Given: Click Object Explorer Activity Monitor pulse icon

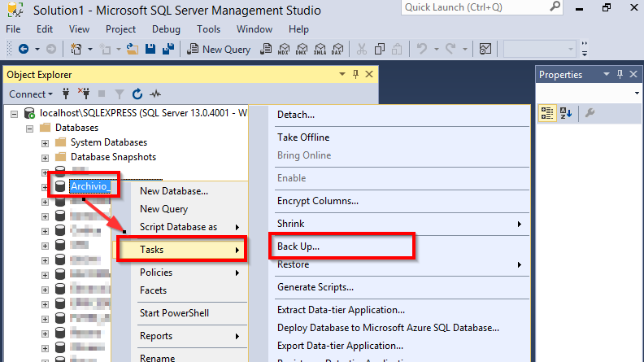Looking at the screenshot, I should (x=155, y=94).
